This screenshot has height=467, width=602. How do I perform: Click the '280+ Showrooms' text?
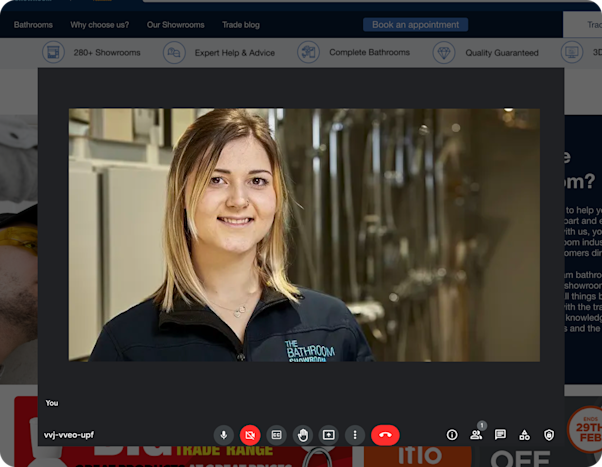point(107,53)
